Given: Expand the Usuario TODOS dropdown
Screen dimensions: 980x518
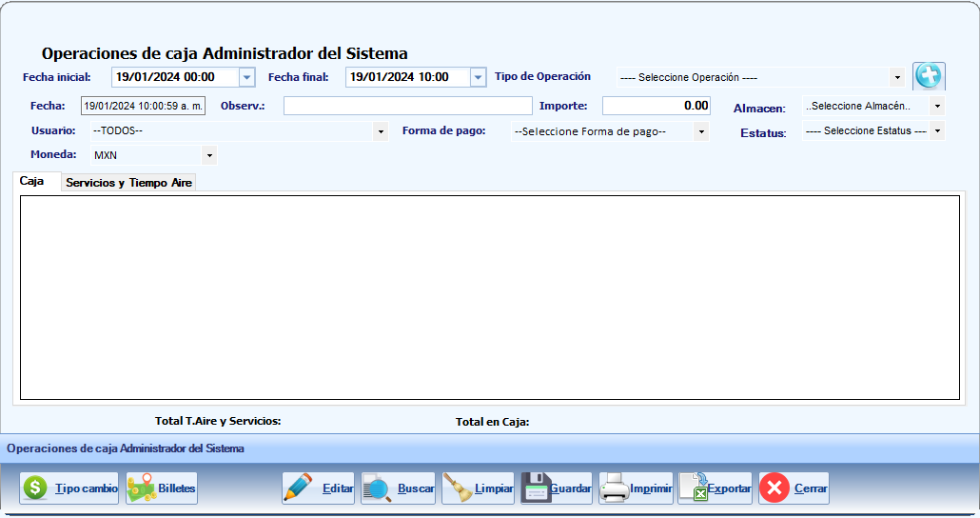Looking at the screenshot, I should [381, 131].
